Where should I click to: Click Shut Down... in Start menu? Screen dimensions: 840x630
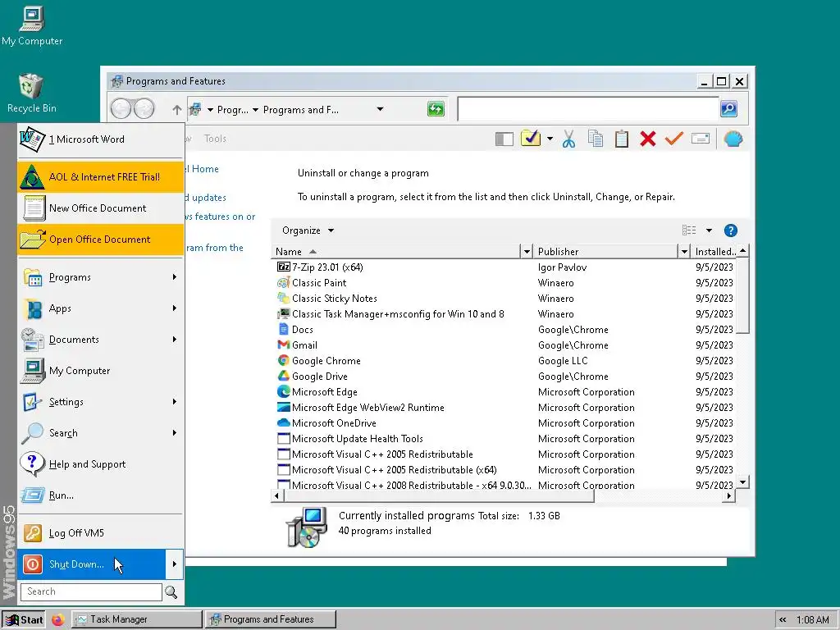[x=92, y=564]
